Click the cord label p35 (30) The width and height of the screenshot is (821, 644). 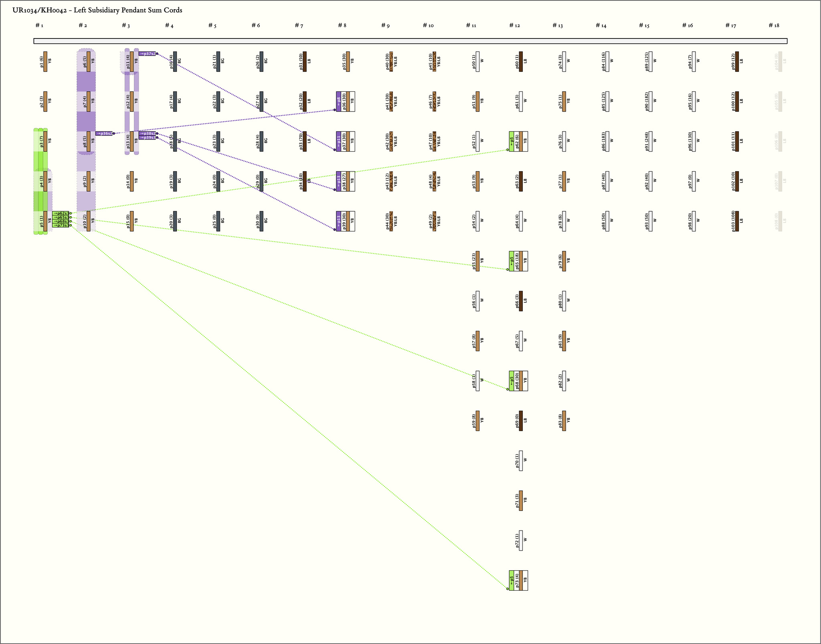coord(344,62)
